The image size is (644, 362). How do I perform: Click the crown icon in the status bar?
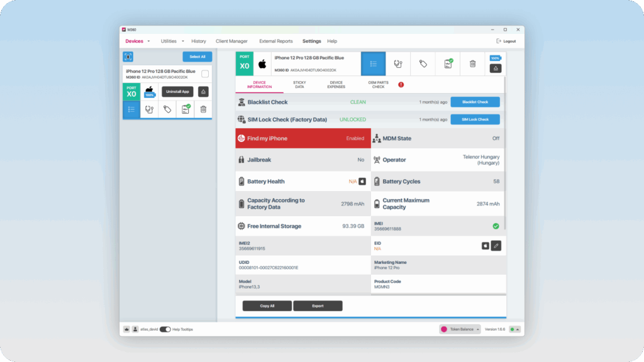(x=126, y=329)
